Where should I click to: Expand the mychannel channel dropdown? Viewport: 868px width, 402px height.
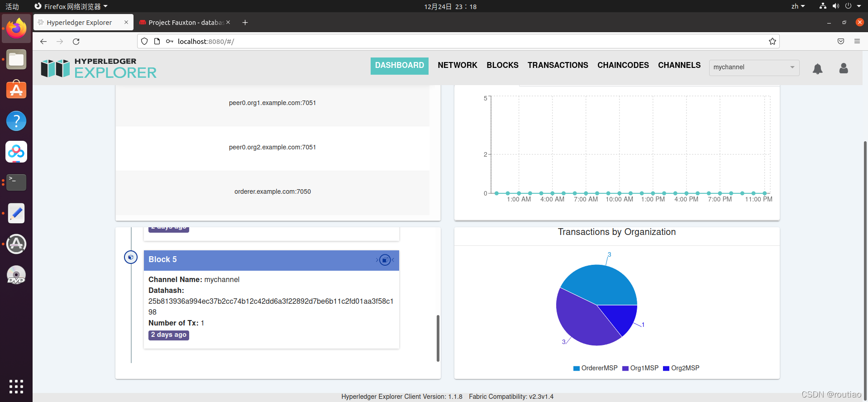[x=754, y=67]
